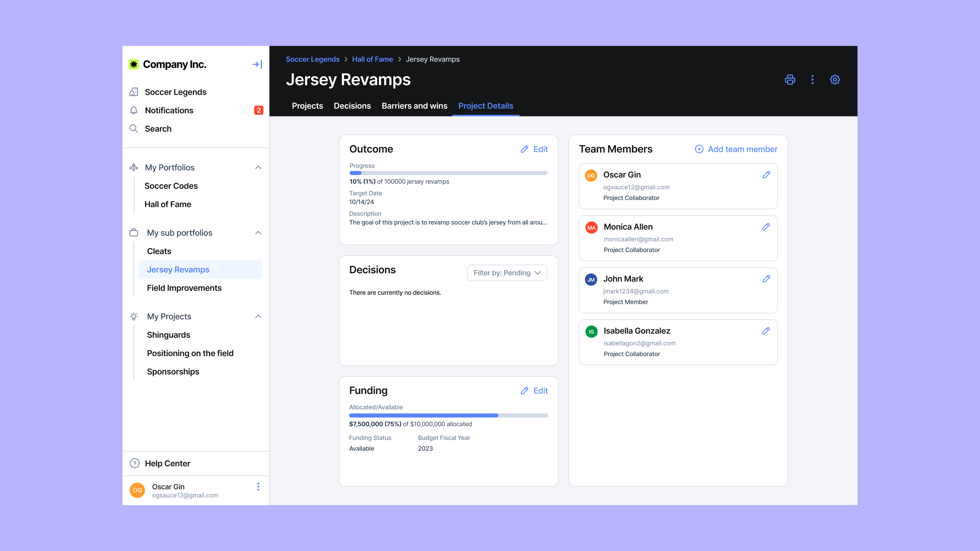This screenshot has width=980, height=551.
Task: Open Oscar Gin account options menu
Action: pos(258,487)
